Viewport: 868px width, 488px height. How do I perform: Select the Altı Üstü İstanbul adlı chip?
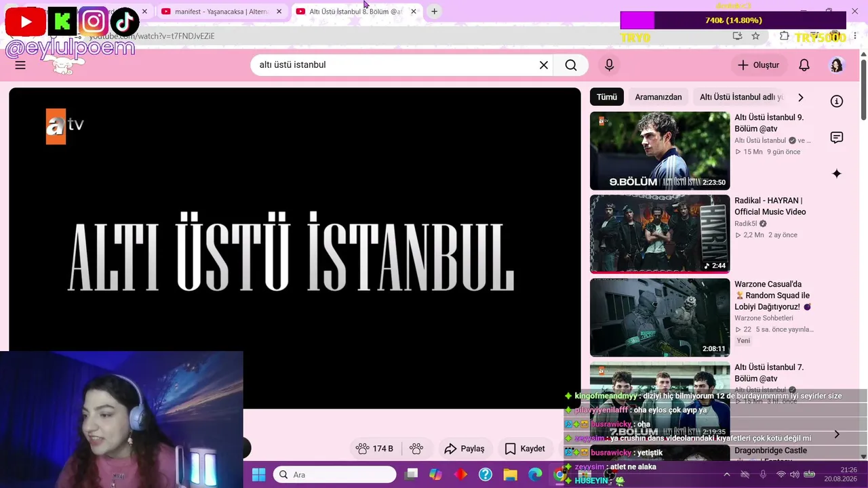[x=741, y=97]
